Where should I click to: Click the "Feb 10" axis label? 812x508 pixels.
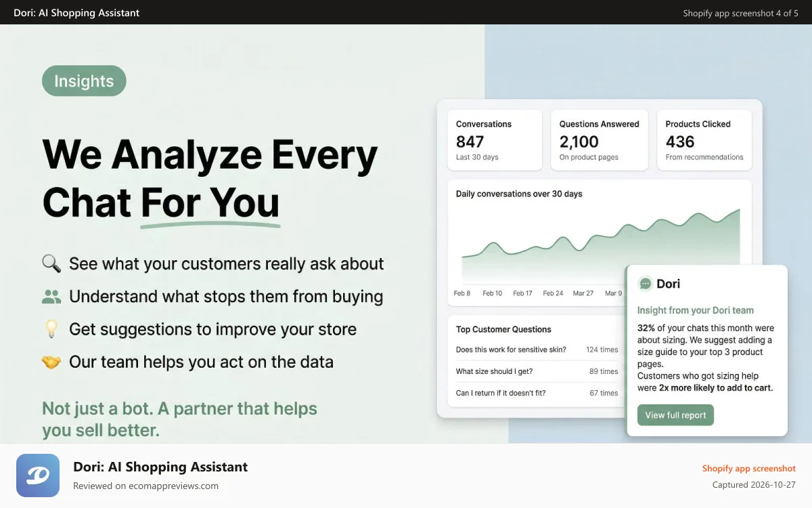tap(493, 293)
